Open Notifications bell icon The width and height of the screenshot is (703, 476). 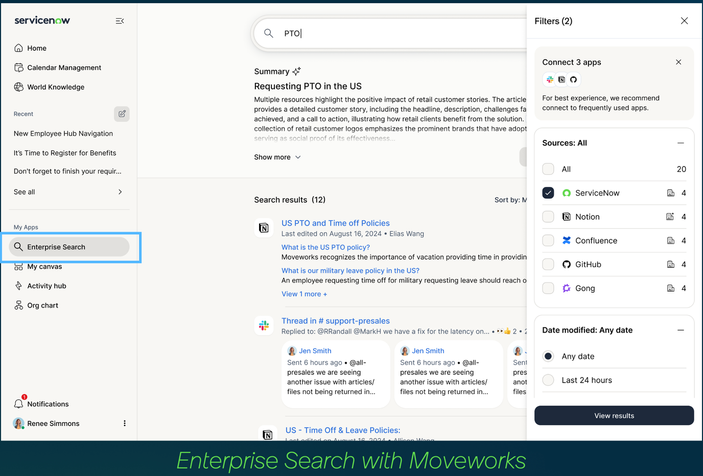[x=18, y=403]
